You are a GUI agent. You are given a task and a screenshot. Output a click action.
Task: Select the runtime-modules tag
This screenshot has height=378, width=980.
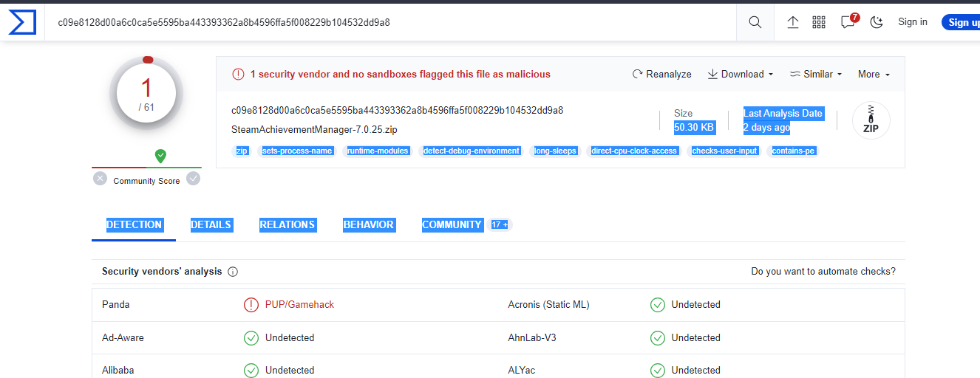(378, 151)
